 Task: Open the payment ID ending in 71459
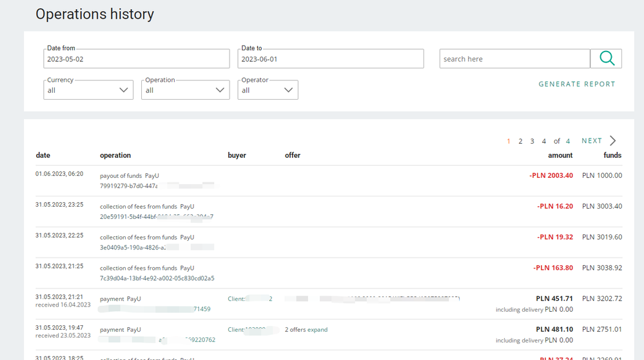click(x=202, y=309)
